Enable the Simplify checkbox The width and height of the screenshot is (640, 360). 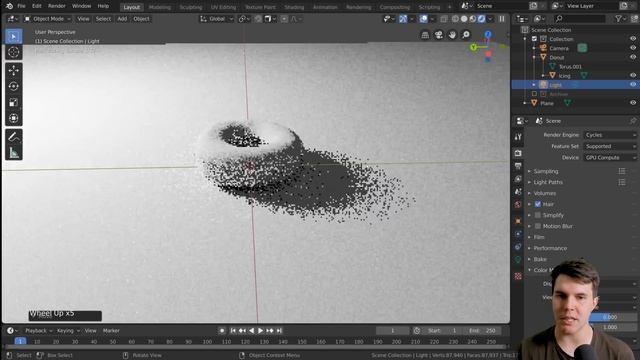pyautogui.click(x=538, y=215)
